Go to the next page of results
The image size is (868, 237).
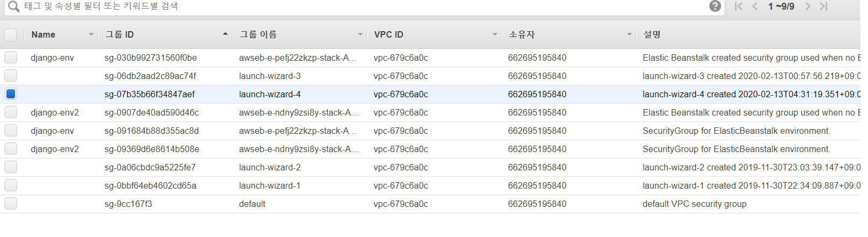pos(808,6)
